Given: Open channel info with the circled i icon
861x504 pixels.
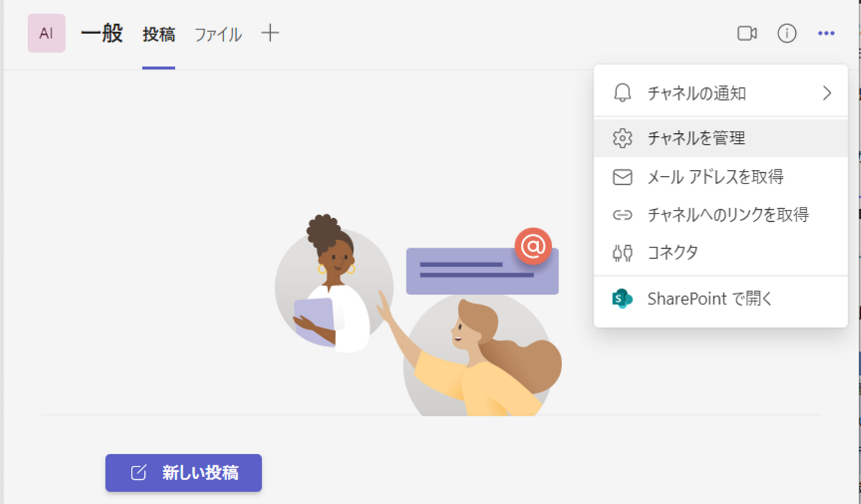Looking at the screenshot, I should 787,33.
